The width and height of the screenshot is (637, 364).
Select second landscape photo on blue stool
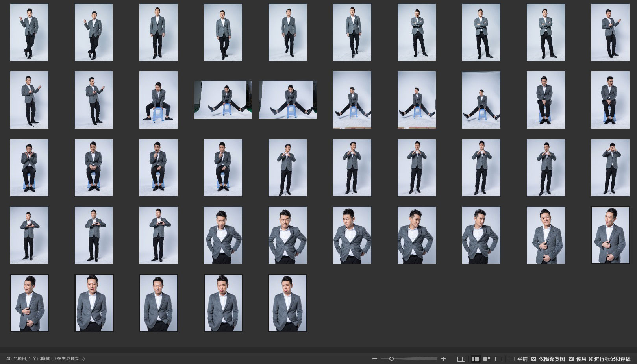pos(287,100)
